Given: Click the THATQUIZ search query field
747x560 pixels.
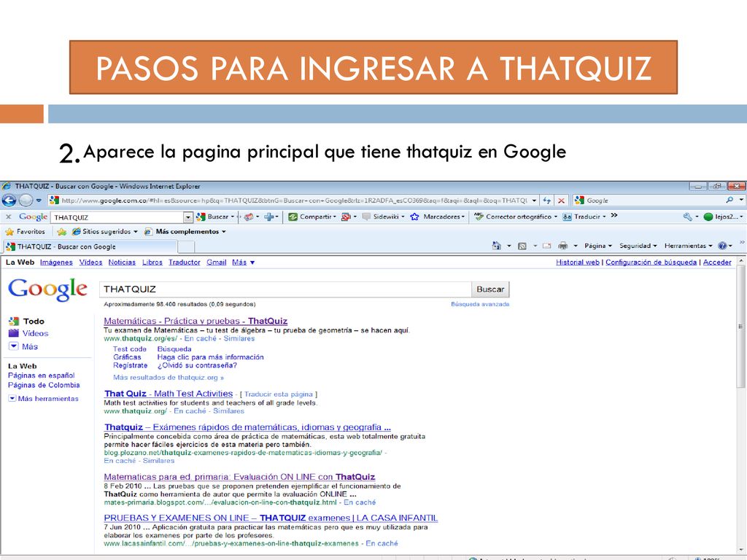Looking at the screenshot, I should (x=285, y=289).
